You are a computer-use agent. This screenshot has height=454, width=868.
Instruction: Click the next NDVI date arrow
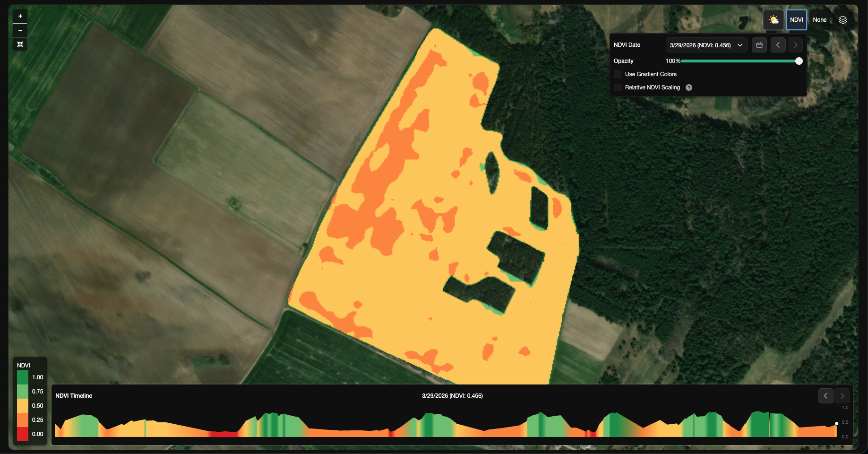(x=795, y=44)
